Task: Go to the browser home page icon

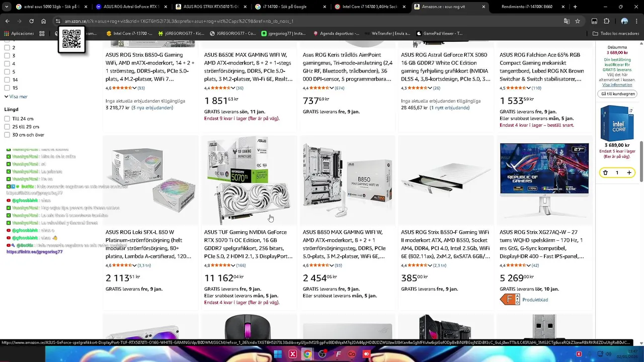Action: [x=44, y=21]
